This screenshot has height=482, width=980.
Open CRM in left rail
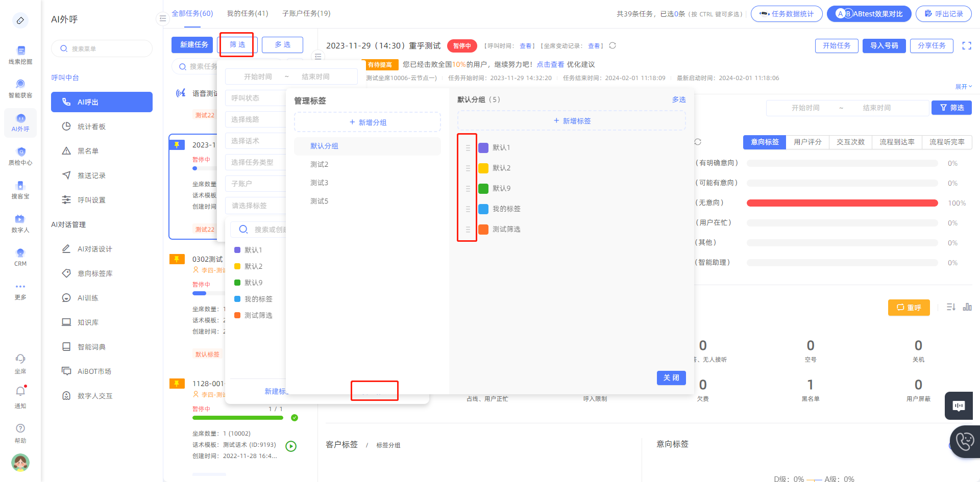[20, 257]
